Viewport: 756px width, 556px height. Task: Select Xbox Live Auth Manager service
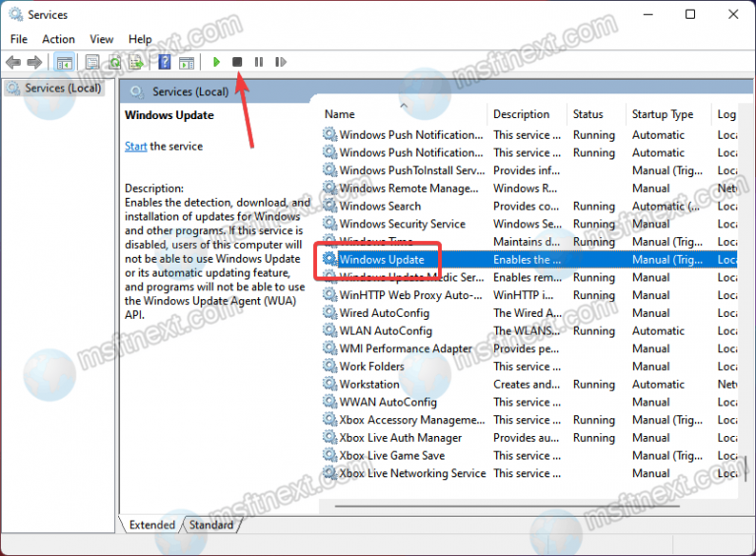529,438
